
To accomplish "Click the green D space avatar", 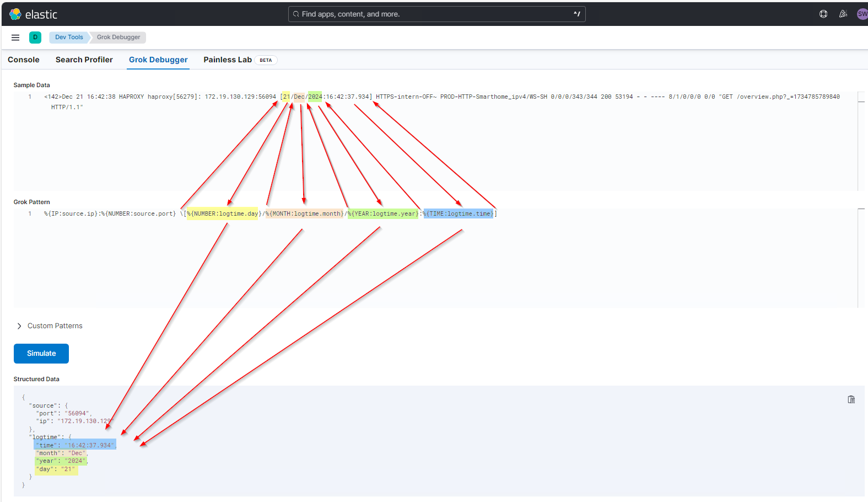I will tap(35, 38).
